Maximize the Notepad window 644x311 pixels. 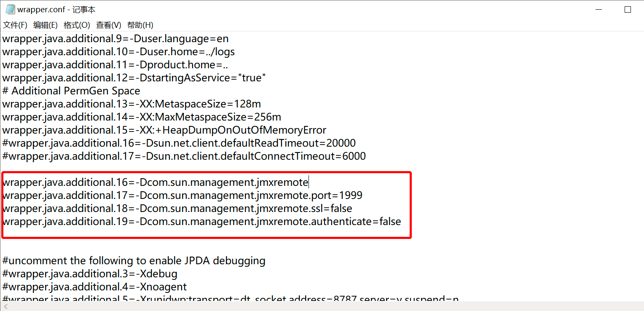(x=628, y=9)
